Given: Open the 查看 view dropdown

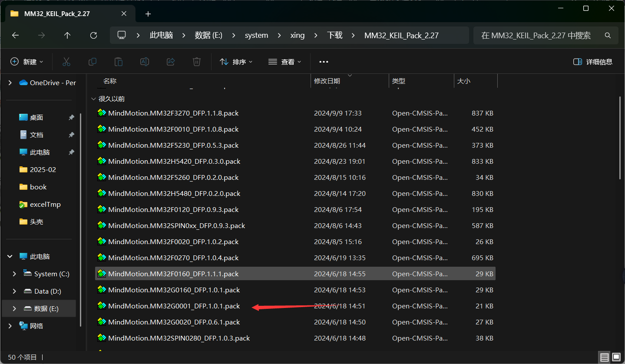Looking at the screenshot, I should (285, 62).
